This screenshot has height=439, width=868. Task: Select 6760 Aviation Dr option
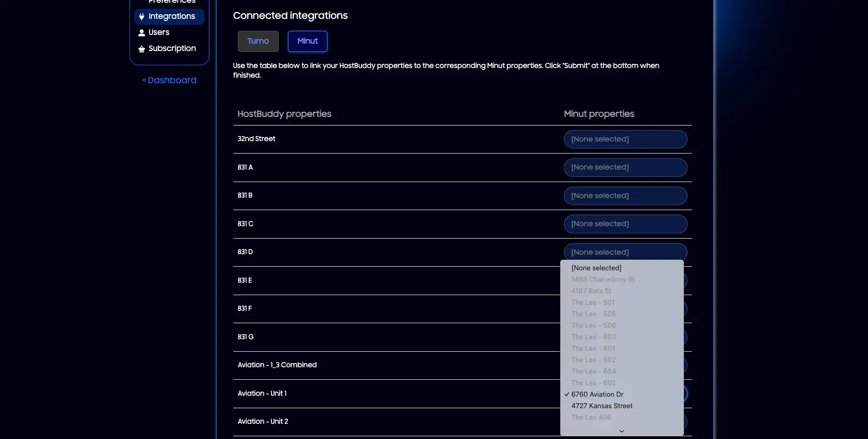point(622,394)
